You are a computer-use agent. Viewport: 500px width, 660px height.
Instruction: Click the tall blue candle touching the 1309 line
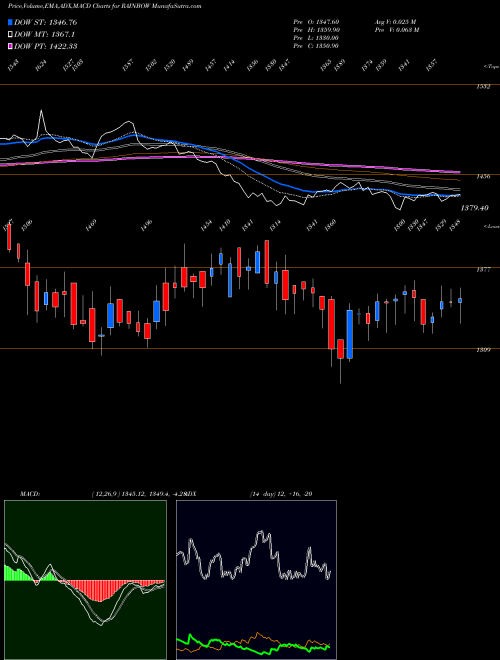click(350, 334)
